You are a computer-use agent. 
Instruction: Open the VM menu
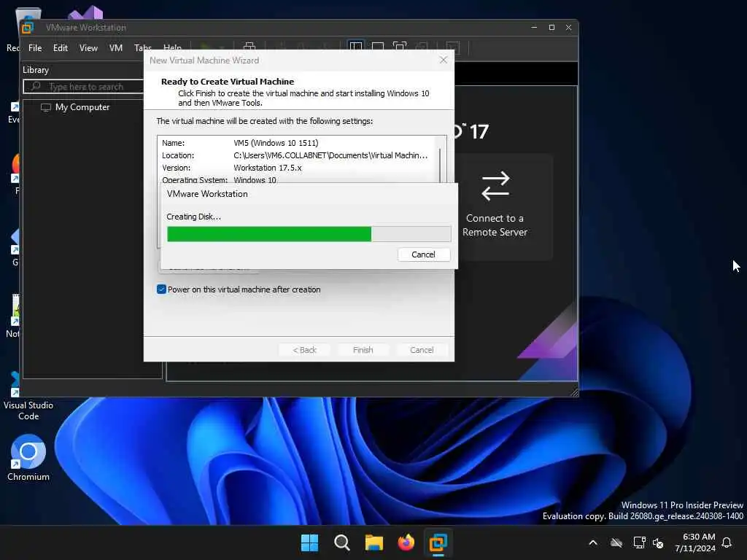click(x=116, y=48)
